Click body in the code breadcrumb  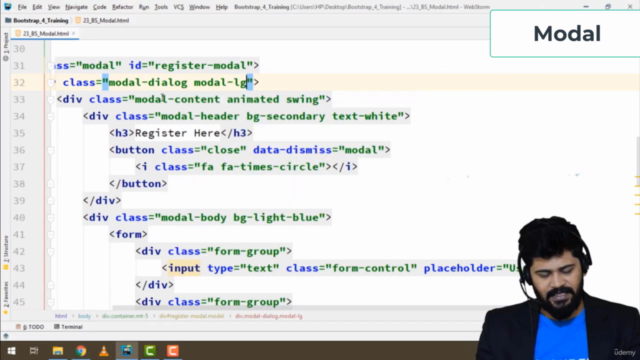[x=84, y=316]
